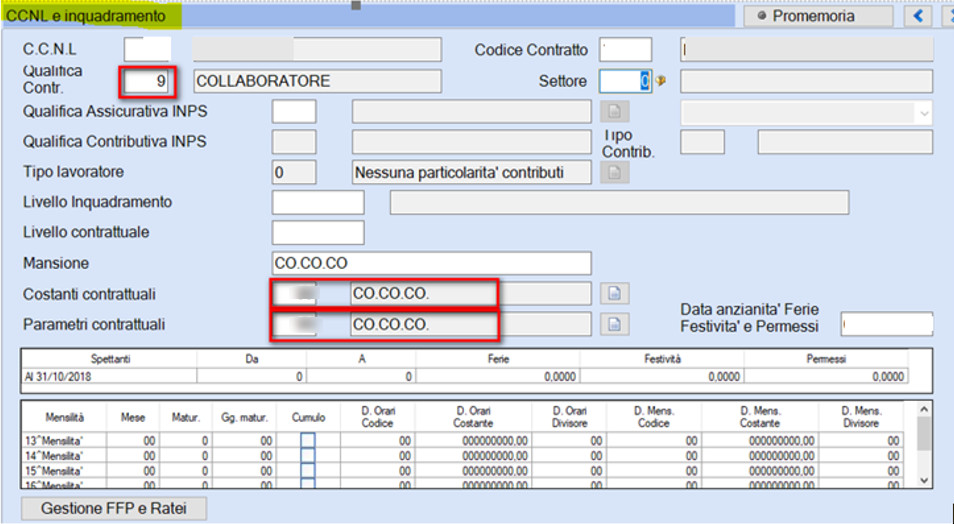Viewport: 954px width, 524px height.
Task: Click D. Orari Costante value for 13^Mensilita'
Action: click(473, 441)
